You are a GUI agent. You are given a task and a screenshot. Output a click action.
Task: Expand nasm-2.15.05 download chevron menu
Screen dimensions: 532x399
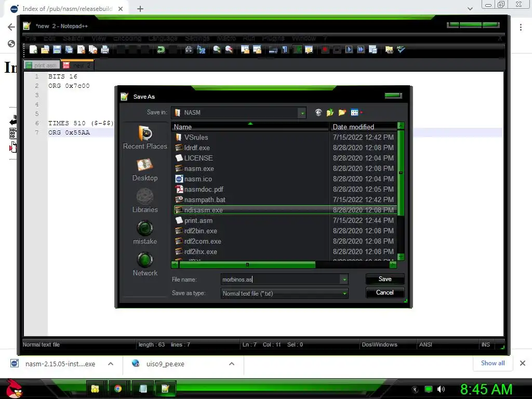click(111, 364)
